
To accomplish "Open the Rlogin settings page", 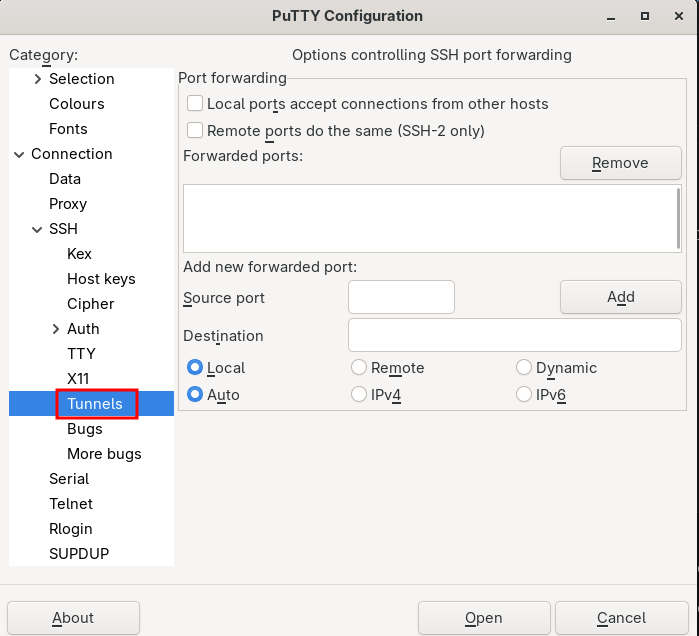I will tap(71, 528).
